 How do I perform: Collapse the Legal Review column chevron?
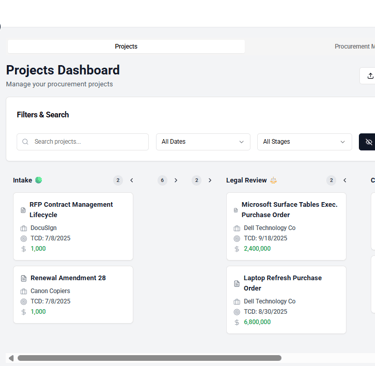click(345, 180)
